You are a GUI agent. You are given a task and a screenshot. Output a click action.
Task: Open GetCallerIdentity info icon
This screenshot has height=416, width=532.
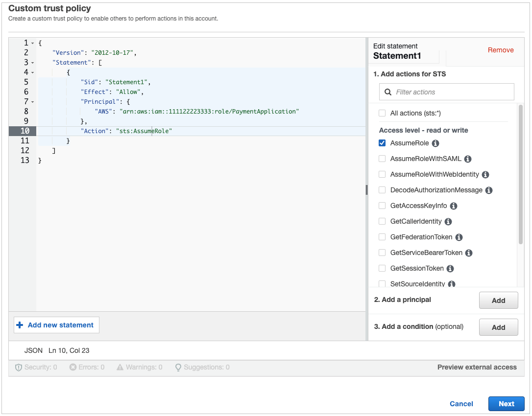pos(448,222)
